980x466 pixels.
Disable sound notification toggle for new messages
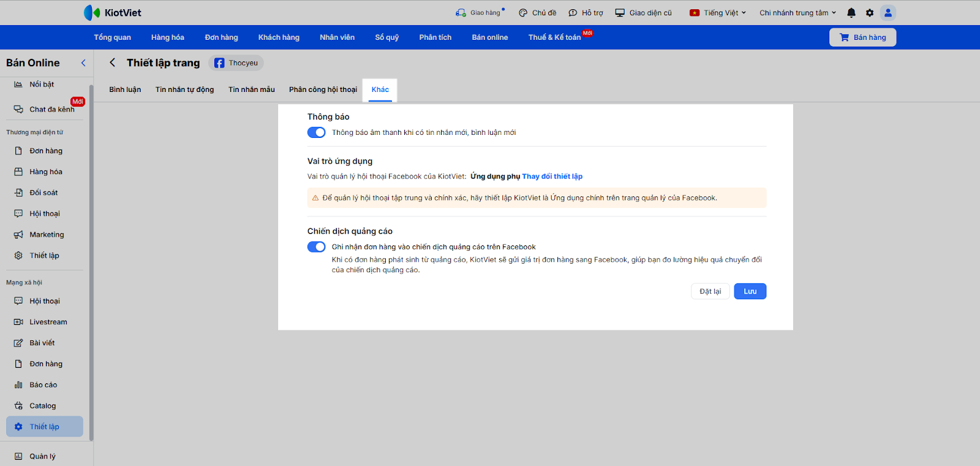point(316,132)
